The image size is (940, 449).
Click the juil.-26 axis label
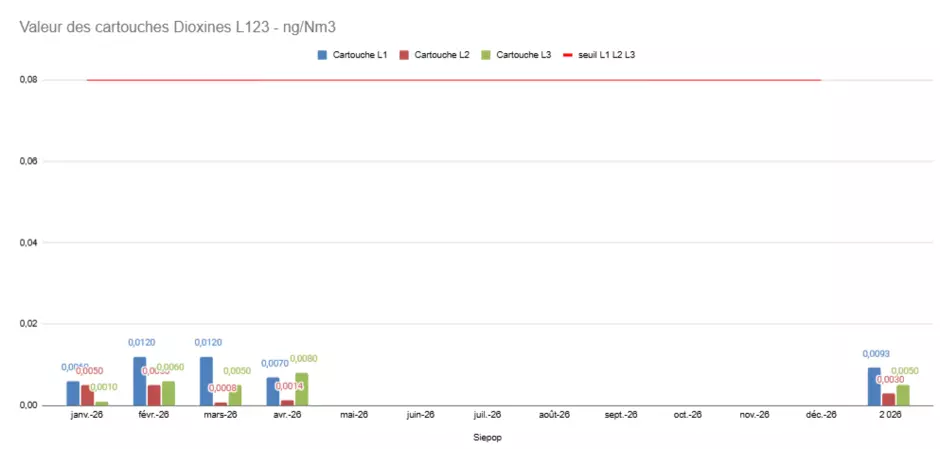coord(487,414)
